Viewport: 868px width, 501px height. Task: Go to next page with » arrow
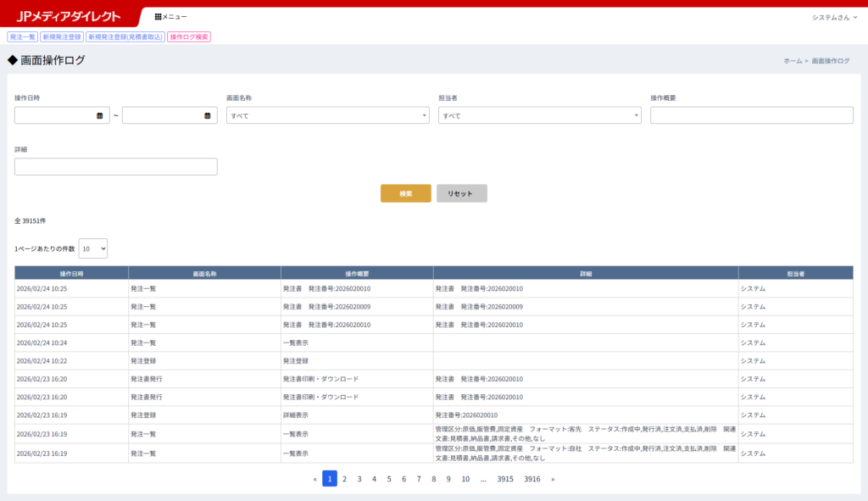[x=553, y=479]
